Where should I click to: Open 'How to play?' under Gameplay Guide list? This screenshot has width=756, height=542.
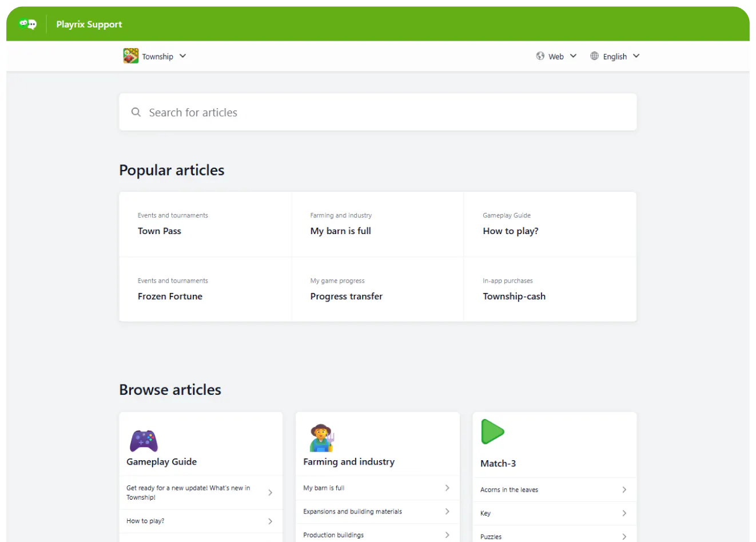[201, 521]
